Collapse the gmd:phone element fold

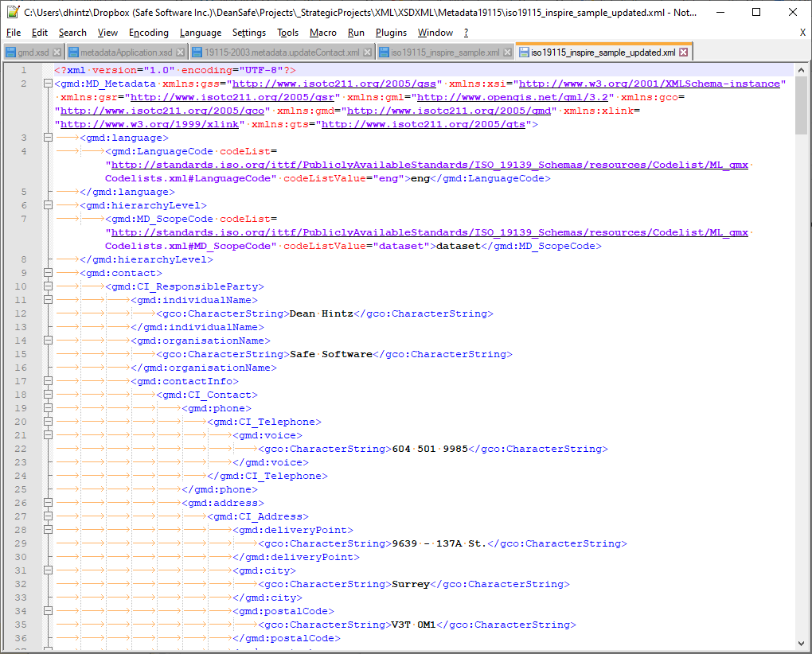tap(48, 407)
